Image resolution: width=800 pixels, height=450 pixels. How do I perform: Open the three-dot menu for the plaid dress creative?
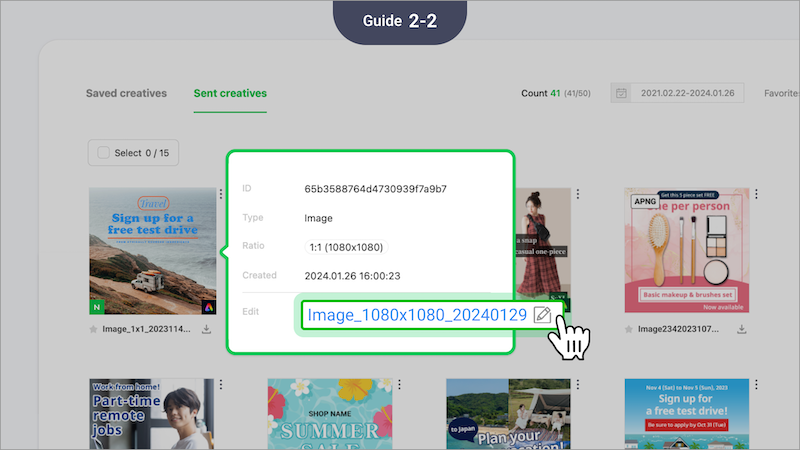pyautogui.click(x=578, y=194)
